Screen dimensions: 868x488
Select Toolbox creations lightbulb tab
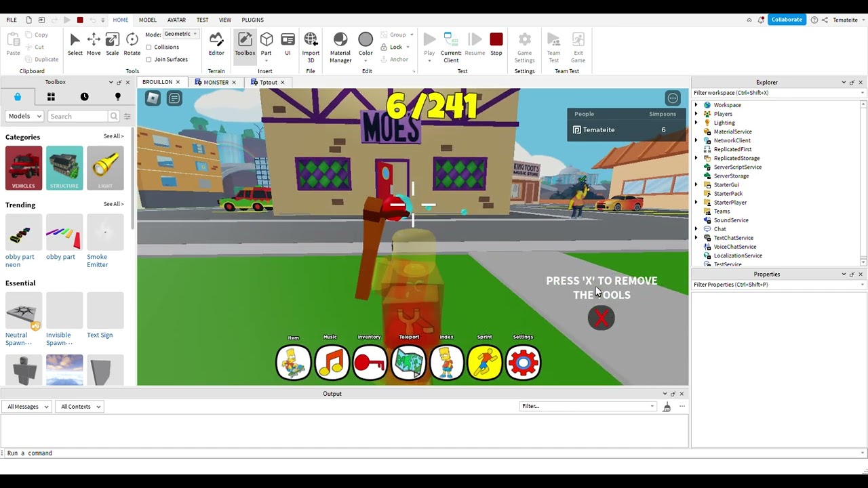[x=117, y=97]
